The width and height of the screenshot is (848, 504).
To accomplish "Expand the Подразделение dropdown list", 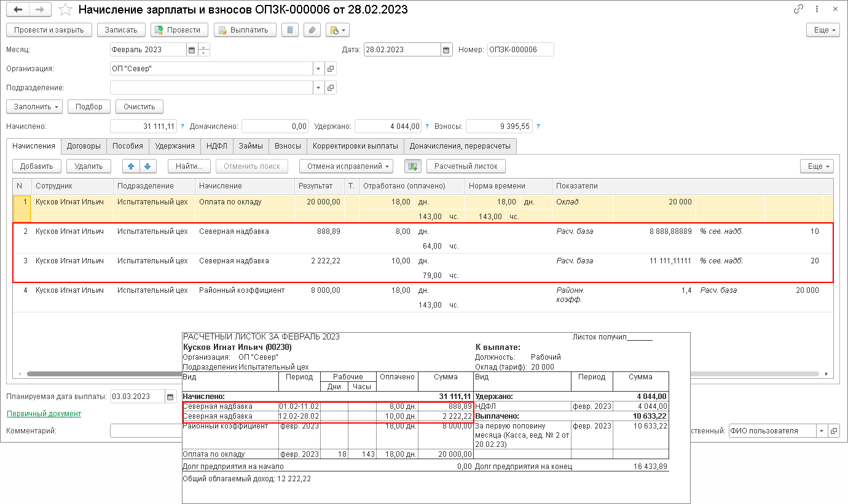I will (318, 88).
